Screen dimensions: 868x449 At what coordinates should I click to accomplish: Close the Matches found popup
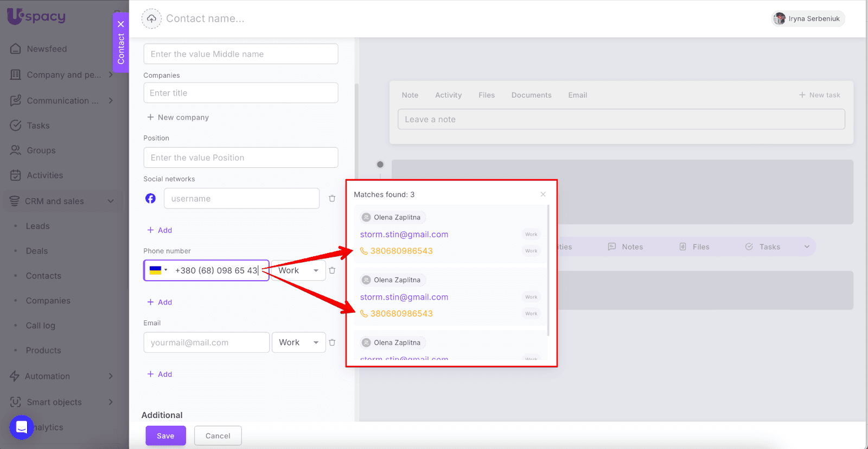[543, 194]
